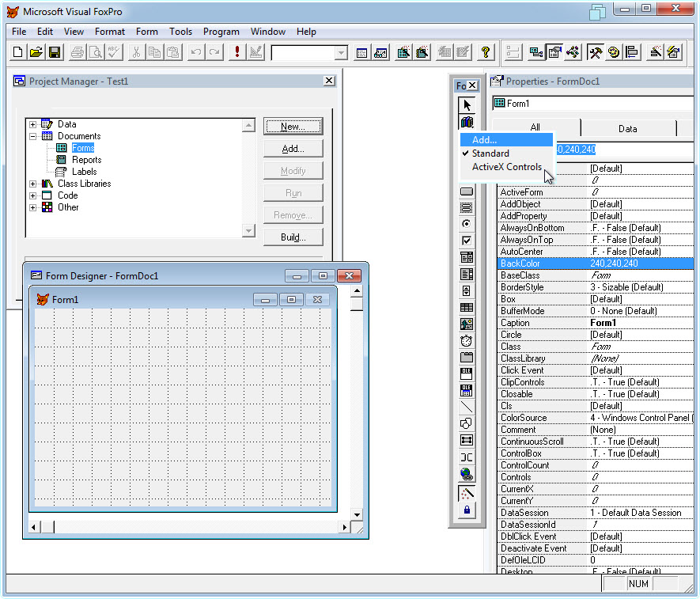Toggle the Button Lock padlock

point(467,510)
